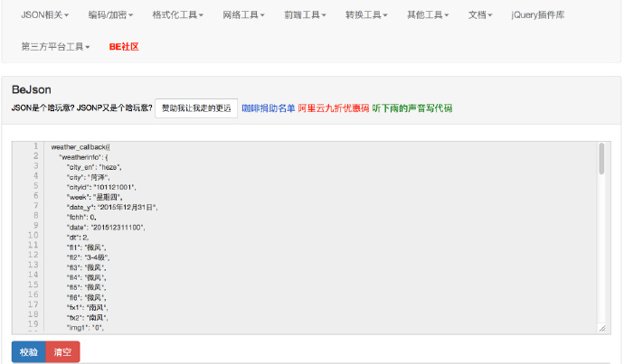
Task: Click the blue 校验 validate button
Action: [x=29, y=351]
